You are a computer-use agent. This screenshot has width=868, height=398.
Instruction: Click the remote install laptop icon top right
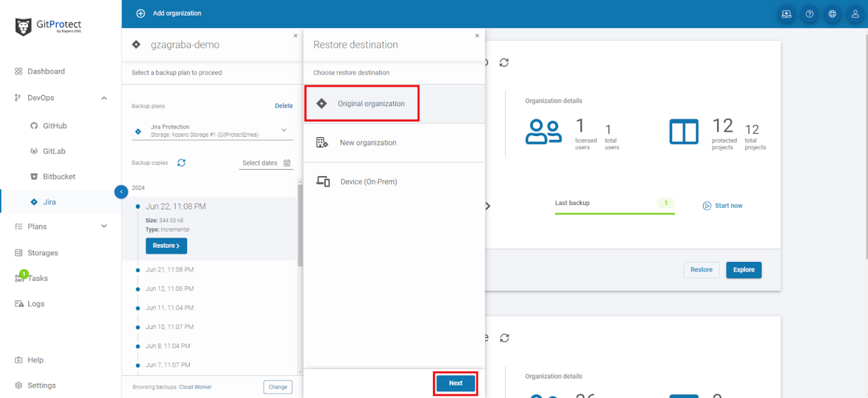tap(786, 14)
